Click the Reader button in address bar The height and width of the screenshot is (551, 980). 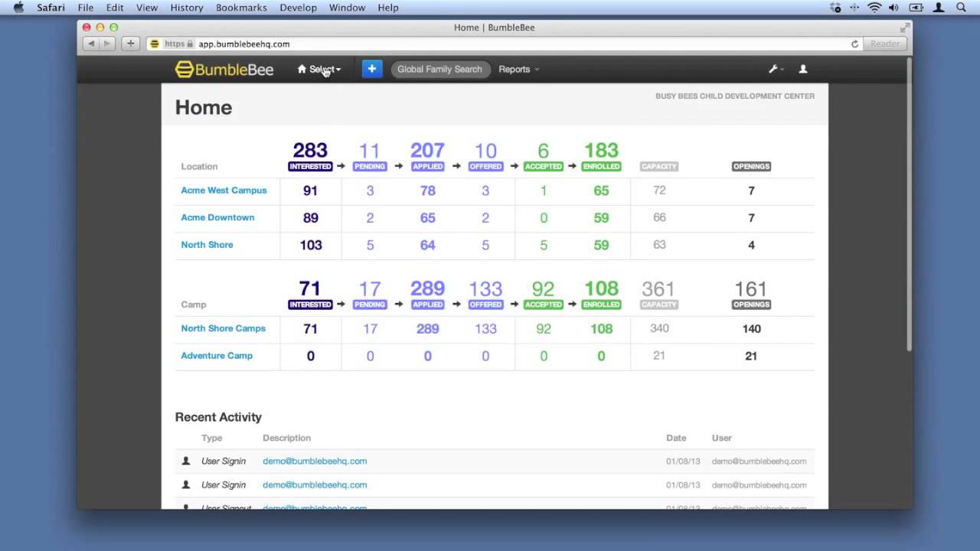click(x=886, y=44)
